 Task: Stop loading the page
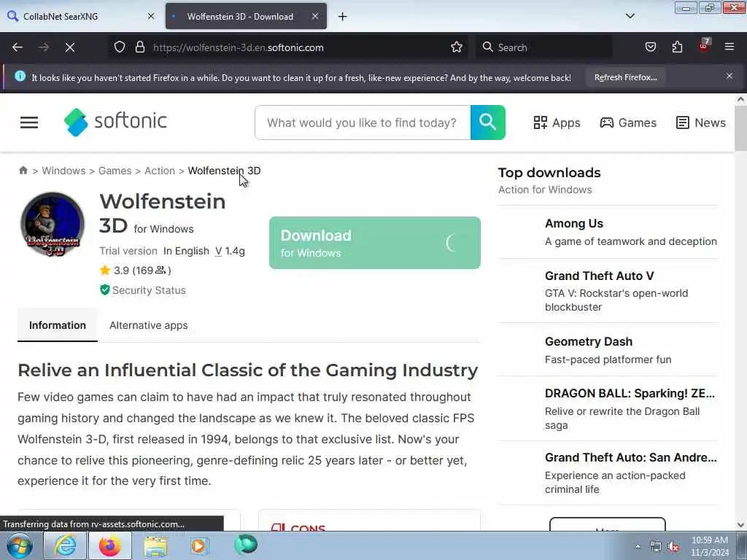coord(70,47)
